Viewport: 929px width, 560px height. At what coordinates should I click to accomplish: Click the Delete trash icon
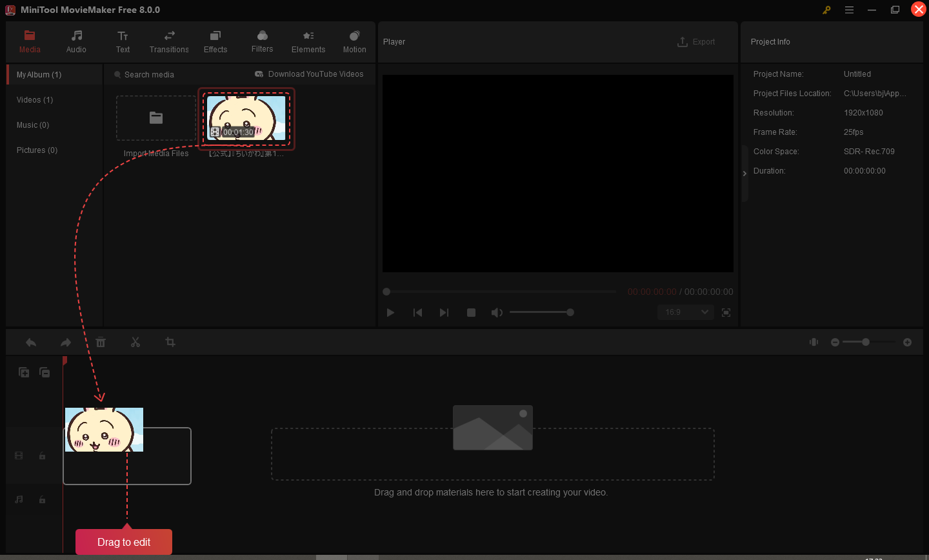pyautogui.click(x=101, y=342)
